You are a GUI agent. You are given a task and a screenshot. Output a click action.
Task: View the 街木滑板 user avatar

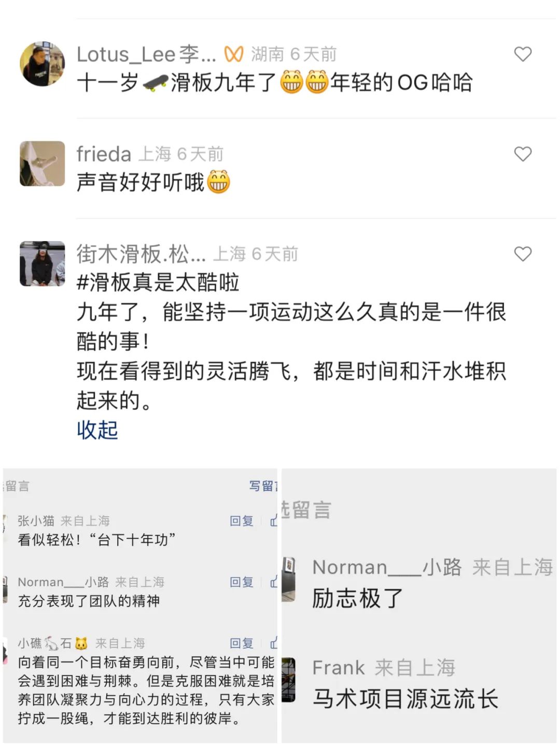(x=43, y=264)
